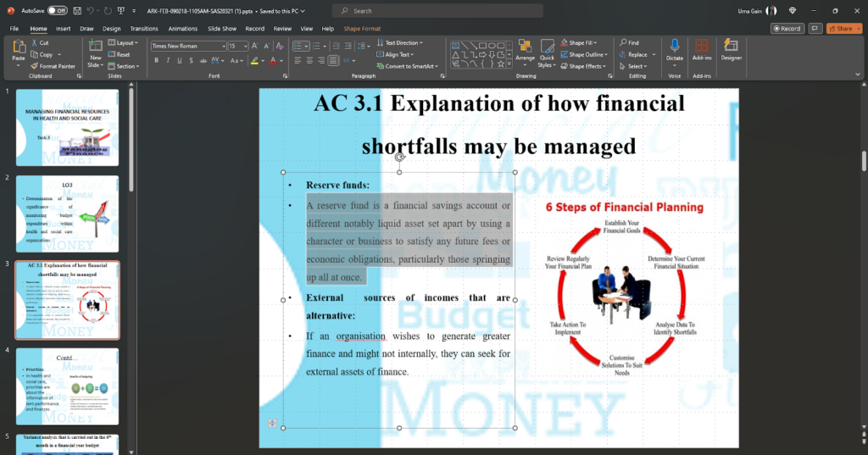Select slide 4 thumbnail titled Contd

coord(67,386)
